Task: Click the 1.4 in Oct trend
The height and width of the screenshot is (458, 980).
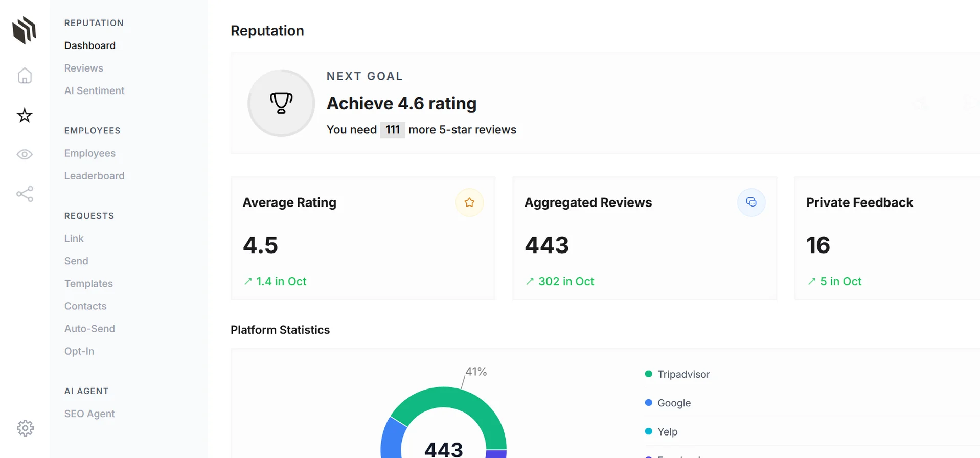Action: point(275,281)
